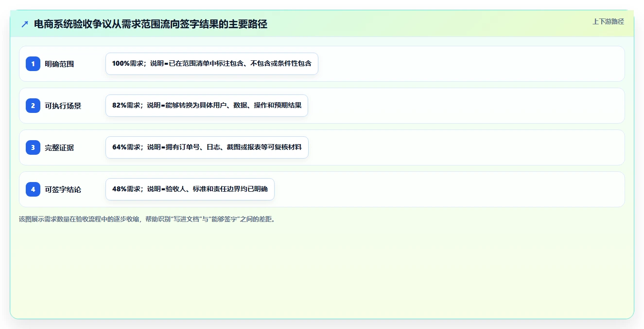This screenshot has width=644, height=329.
Task: Select step badge 1 for 明确范围
Action: click(33, 64)
